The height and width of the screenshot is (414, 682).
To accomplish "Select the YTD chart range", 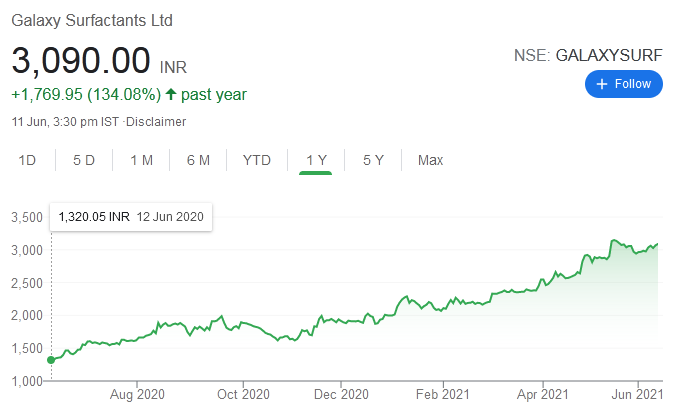I will 257,160.
